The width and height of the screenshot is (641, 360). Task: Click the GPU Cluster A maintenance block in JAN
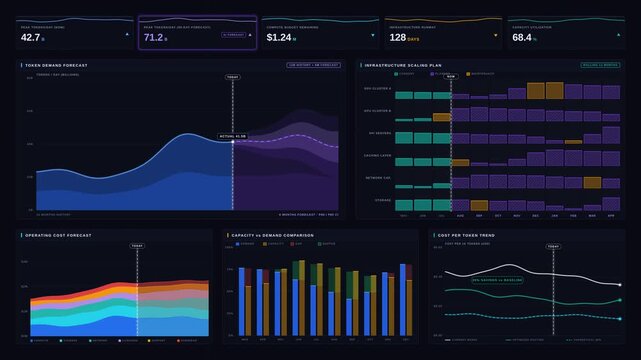pyautogui.click(x=555, y=90)
